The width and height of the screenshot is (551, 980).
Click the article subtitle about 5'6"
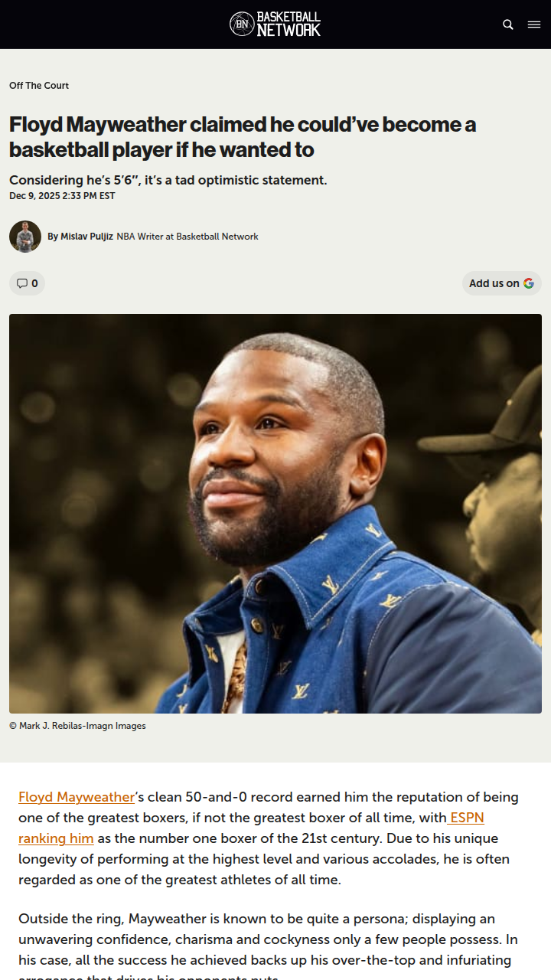pos(168,181)
